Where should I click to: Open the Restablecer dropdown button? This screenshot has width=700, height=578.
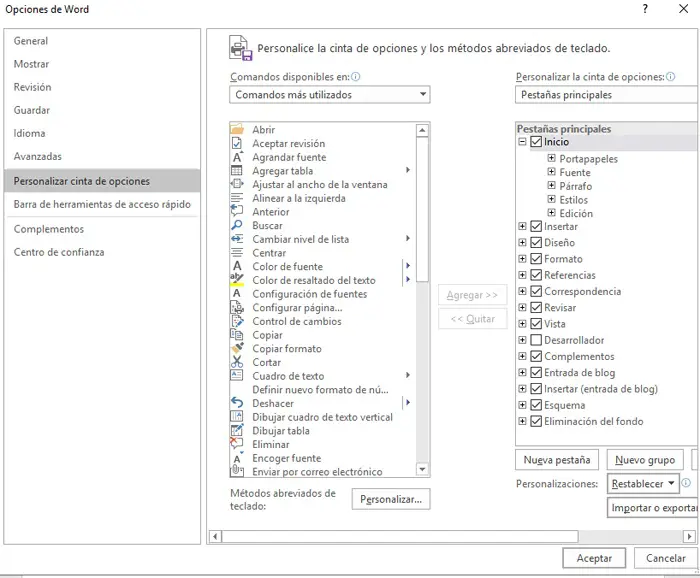pos(643,484)
